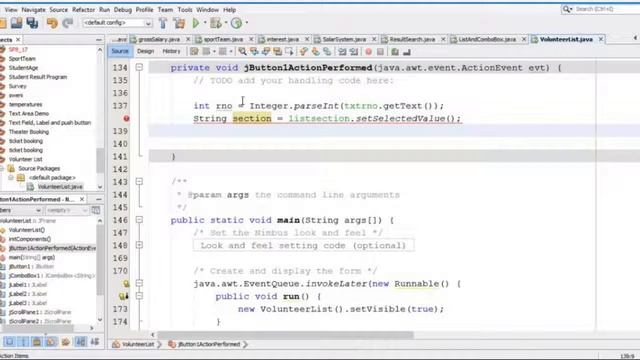The width and height of the screenshot is (640, 360).
Task: Click the Debug Project icon
Action: pyautogui.click(x=215, y=23)
